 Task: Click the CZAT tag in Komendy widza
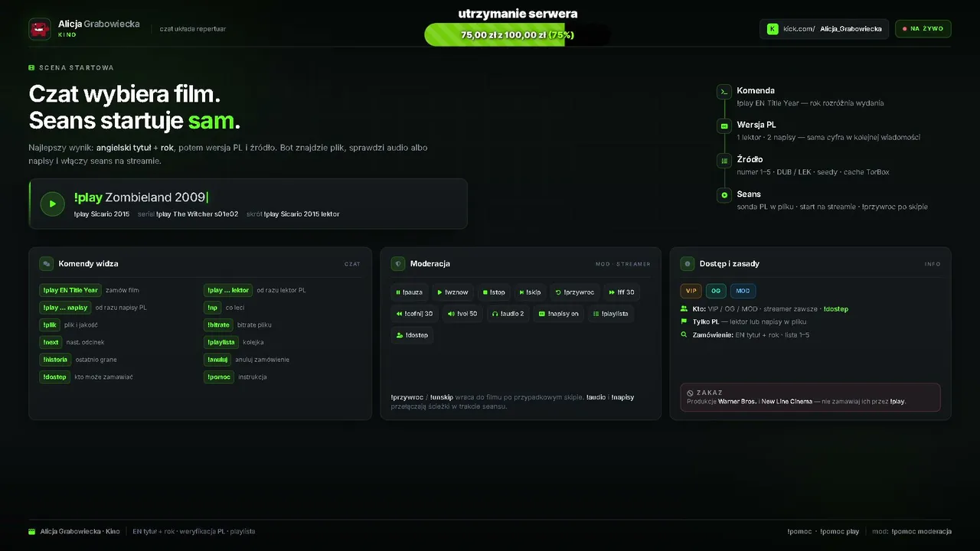(352, 264)
